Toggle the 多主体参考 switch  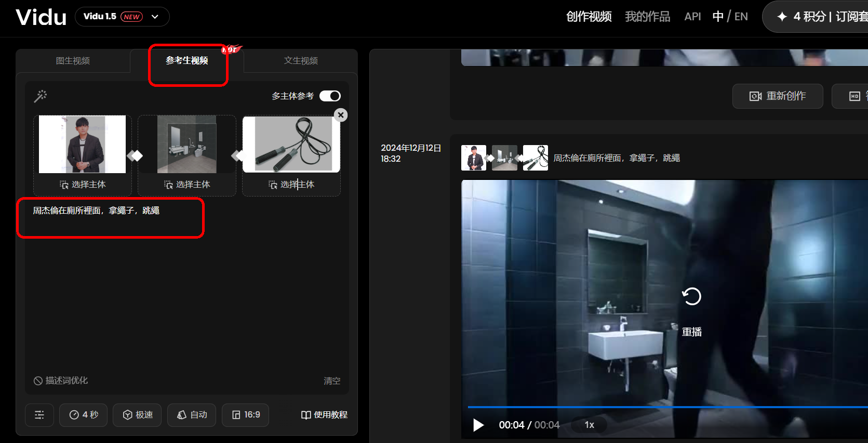tap(330, 96)
